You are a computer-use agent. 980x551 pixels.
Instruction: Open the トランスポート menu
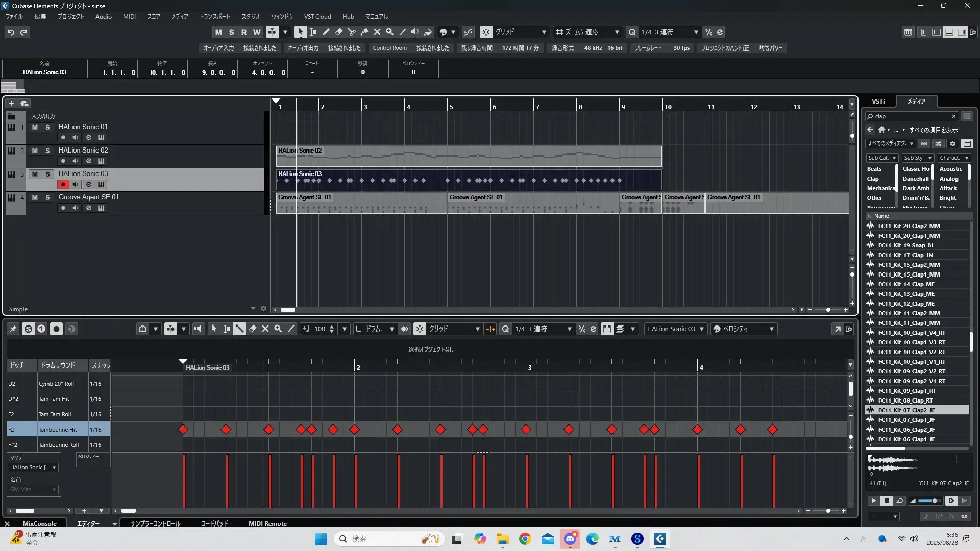pyautogui.click(x=214, y=17)
